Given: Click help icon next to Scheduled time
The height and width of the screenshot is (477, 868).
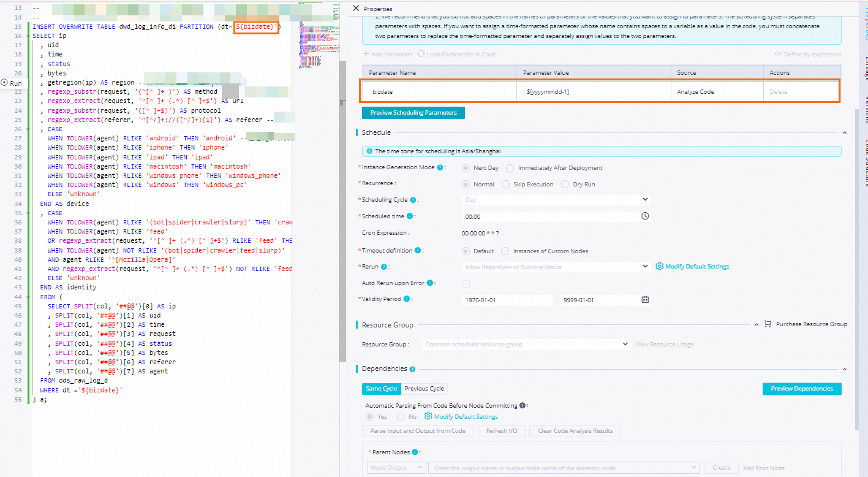Looking at the screenshot, I should point(410,216).
